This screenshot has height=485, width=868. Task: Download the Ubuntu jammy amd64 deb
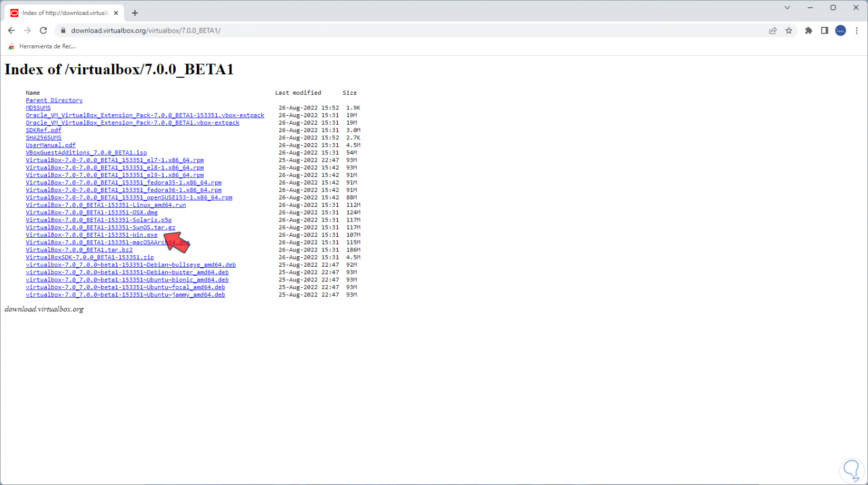click(125, 295)
